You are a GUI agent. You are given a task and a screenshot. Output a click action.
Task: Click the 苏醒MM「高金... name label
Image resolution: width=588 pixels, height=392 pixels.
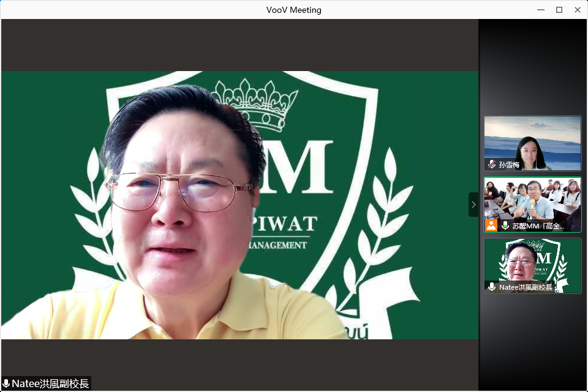tap(538, 226)
